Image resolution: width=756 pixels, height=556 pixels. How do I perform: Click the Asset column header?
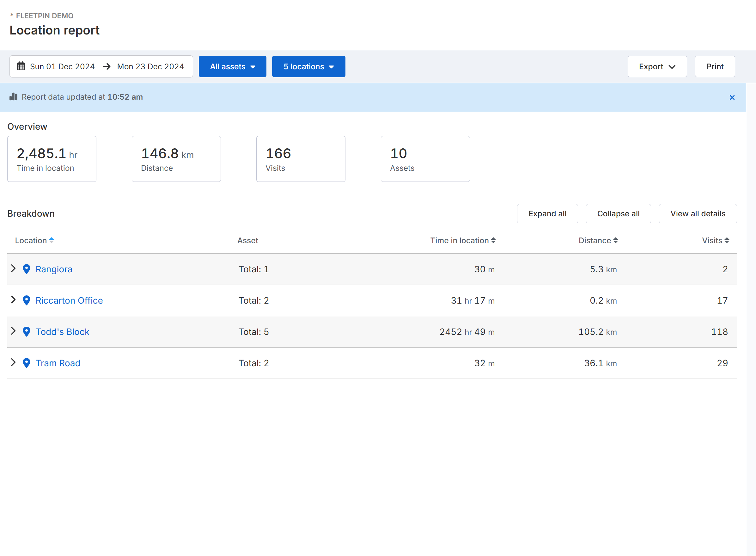click(248, 240)
